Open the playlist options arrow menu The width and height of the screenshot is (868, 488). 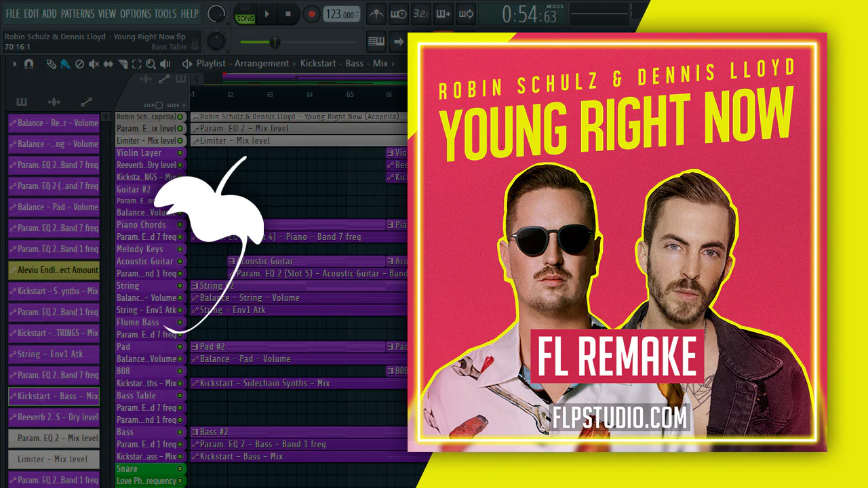(x=14, y=64)
